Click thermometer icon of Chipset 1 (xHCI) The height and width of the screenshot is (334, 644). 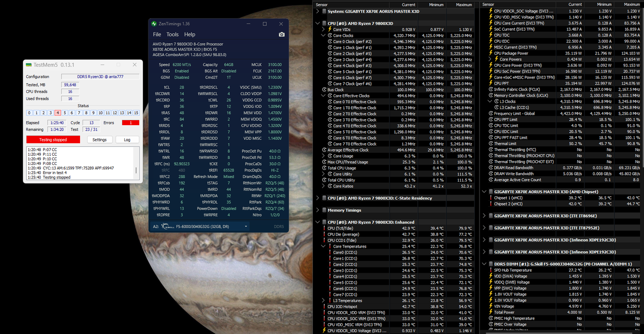(x=491, y=198)
